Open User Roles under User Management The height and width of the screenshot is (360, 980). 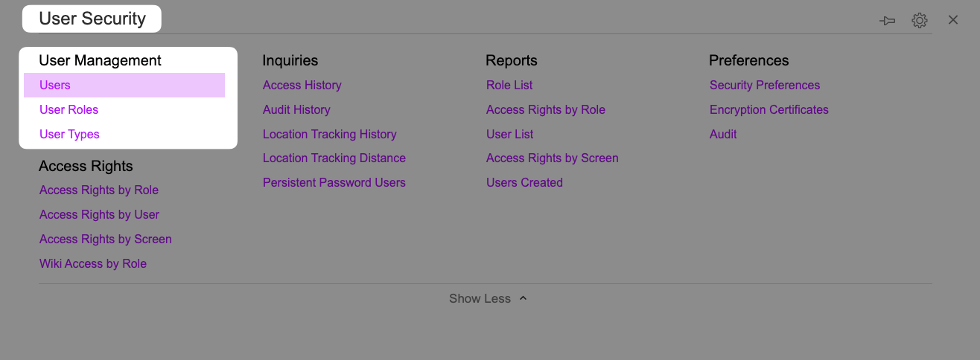coord(69,109)
